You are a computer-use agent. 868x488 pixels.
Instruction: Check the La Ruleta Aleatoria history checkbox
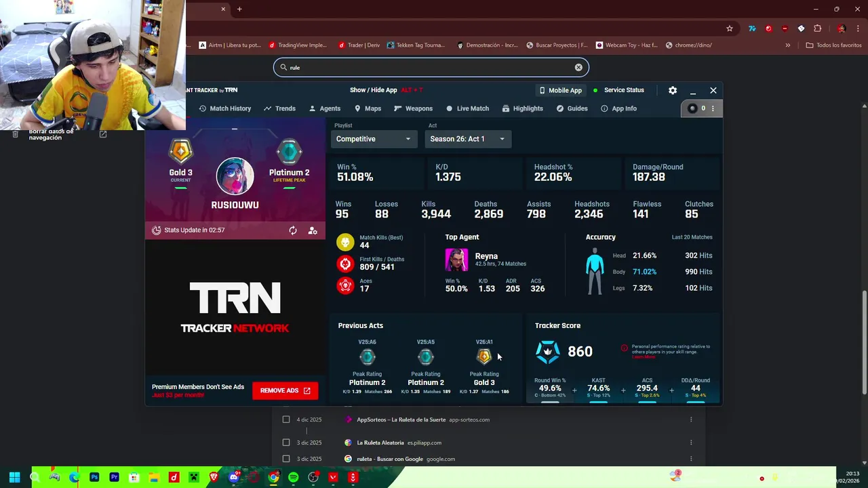point(286,443)
